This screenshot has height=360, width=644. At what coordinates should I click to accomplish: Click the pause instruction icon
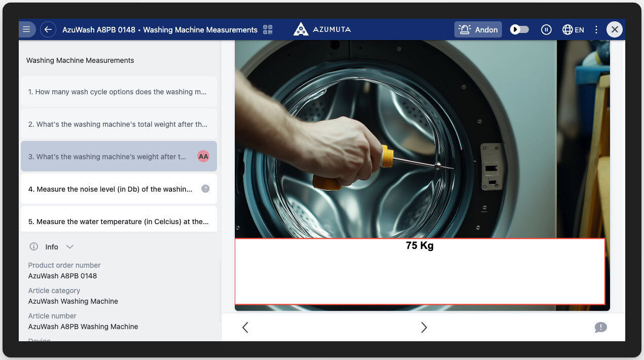pyautogui.click(x=546, y=29)
